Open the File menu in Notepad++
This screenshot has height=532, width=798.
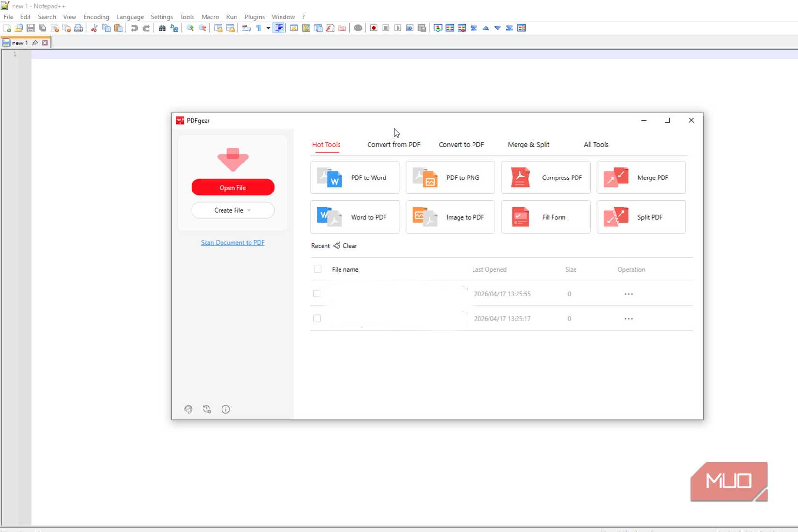coord(8,17)
